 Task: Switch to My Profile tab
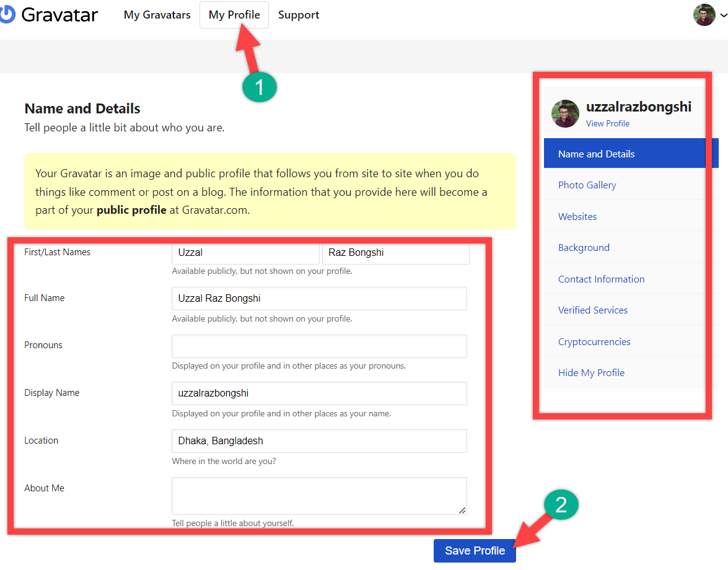(x=234, y=15)
